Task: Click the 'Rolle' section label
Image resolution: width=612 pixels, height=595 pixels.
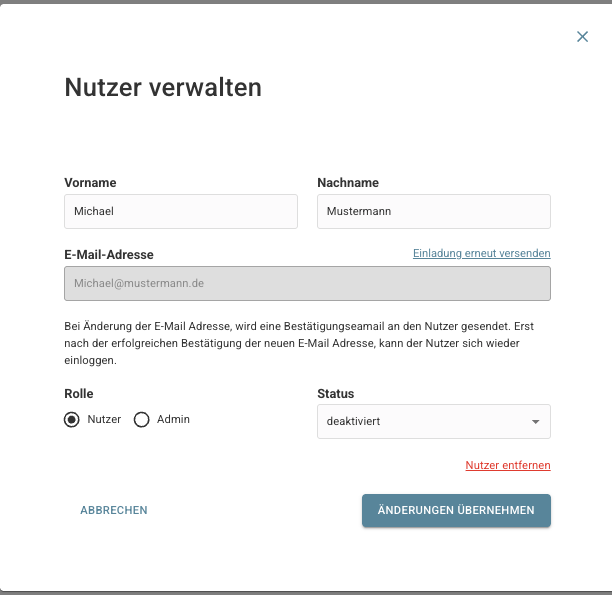Action: (79, 394)
